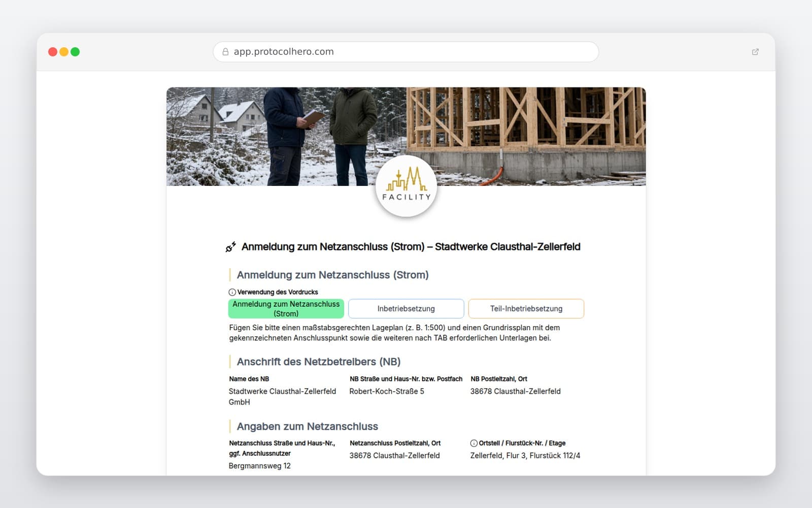
Task: Click info icon next to Ortsteil / Flurstück-Nr.
Action: (474, 443)
